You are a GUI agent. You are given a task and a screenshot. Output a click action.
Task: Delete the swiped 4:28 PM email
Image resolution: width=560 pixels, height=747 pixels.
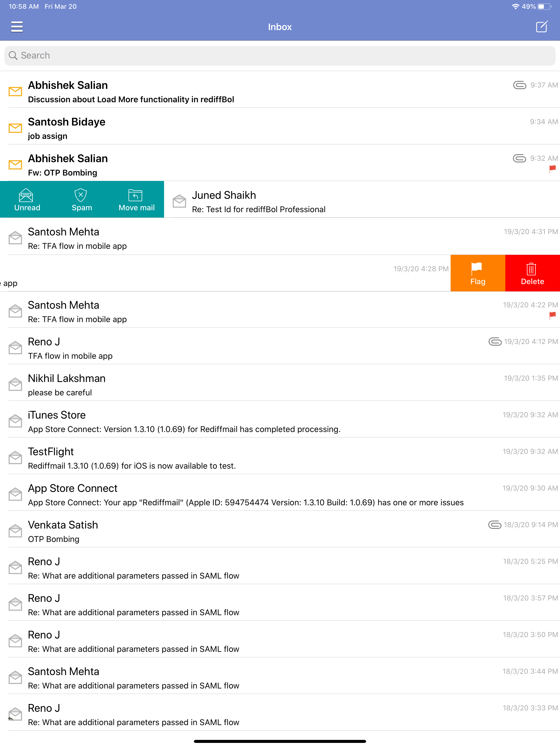click(x=532, y=273)
